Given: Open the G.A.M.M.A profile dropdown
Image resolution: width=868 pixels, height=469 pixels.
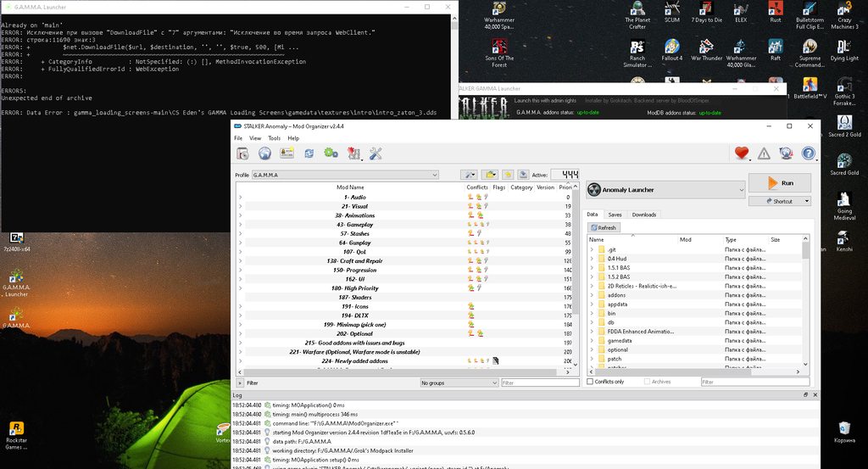Looking at the screenshot, I should (x=346, y=175).
